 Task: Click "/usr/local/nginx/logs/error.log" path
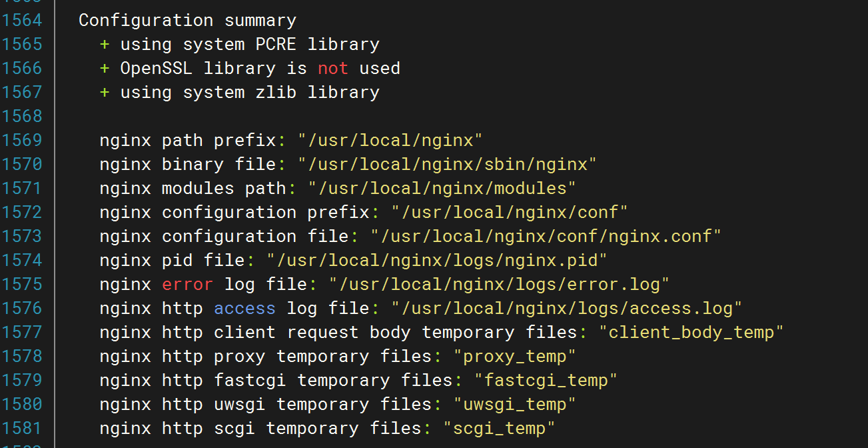pyautogui.click(x=499, y=285)
